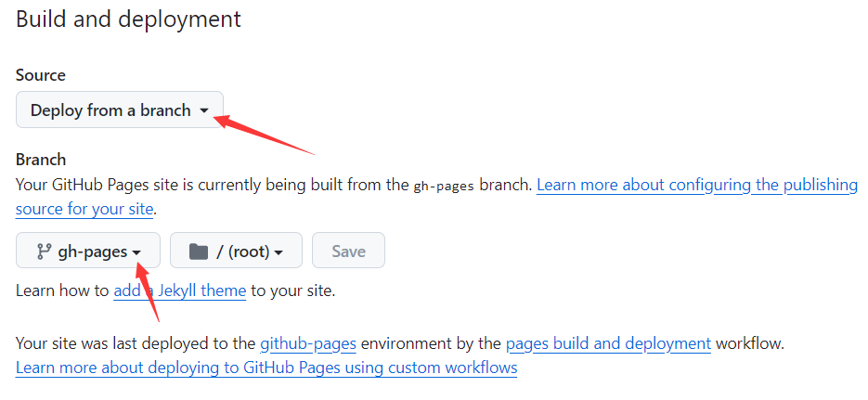Screen dimensions: 868x400
Task: Visit the github-pages environment link
Action: 308,344
